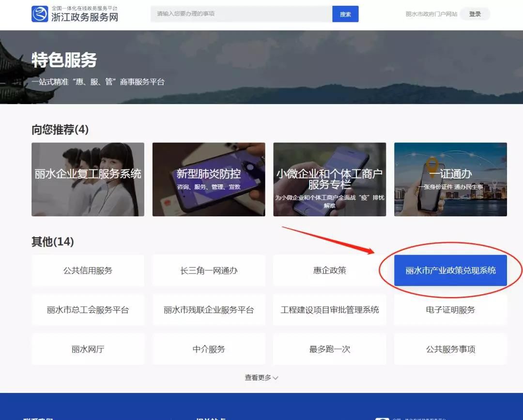Click 全国一体化在线政务服务平台 header text

84,8
